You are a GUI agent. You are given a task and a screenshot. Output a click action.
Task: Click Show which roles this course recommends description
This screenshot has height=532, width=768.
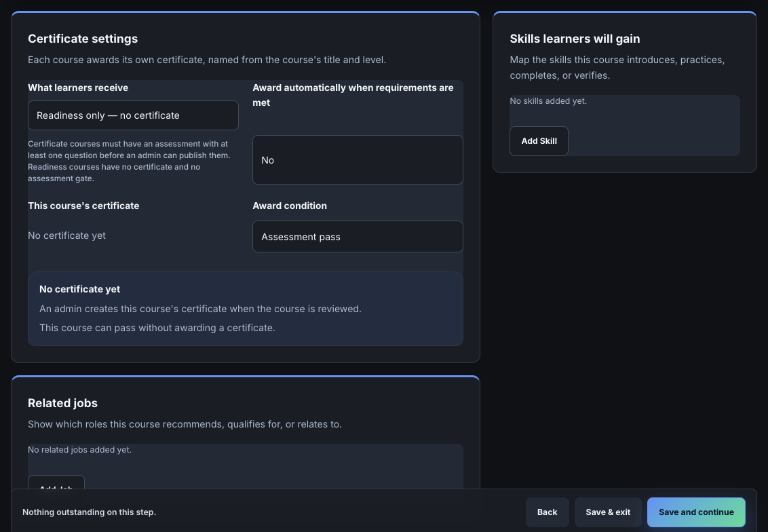pyautogui.click(x=185, y=424)
